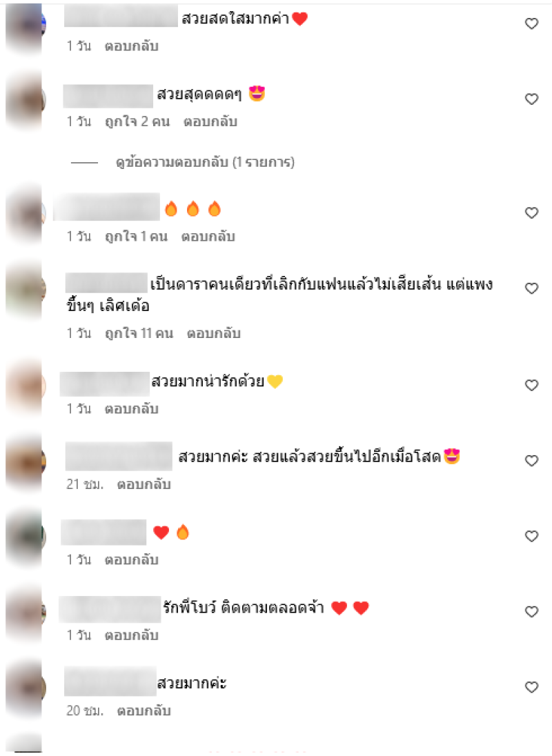
Task: Open avatar of the 'สวยมากน่ารักด้วย' commenter
Action: 26,387
